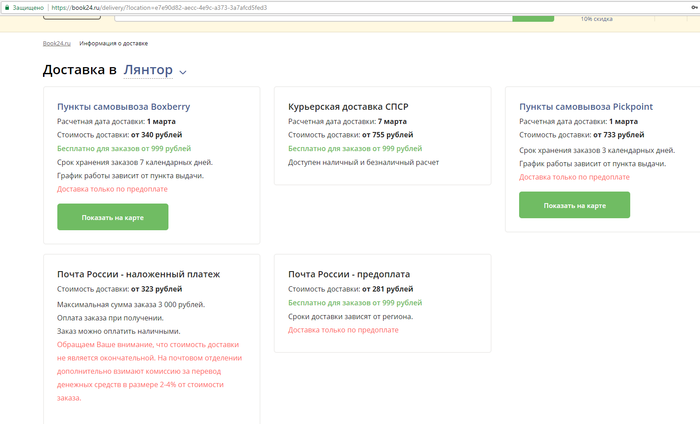Go to Book24.ru breadcrumb link

pyautogui.click(x=56, y=44)
